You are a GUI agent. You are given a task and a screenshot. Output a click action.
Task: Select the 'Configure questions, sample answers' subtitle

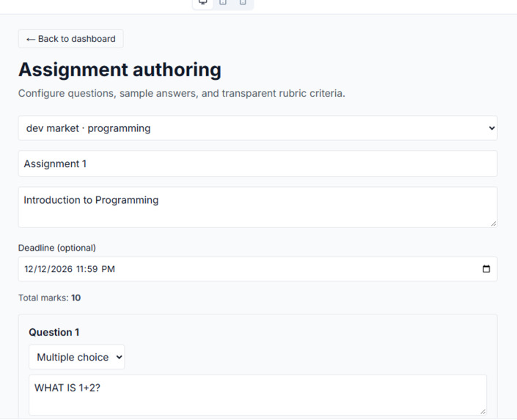point(182,93)
